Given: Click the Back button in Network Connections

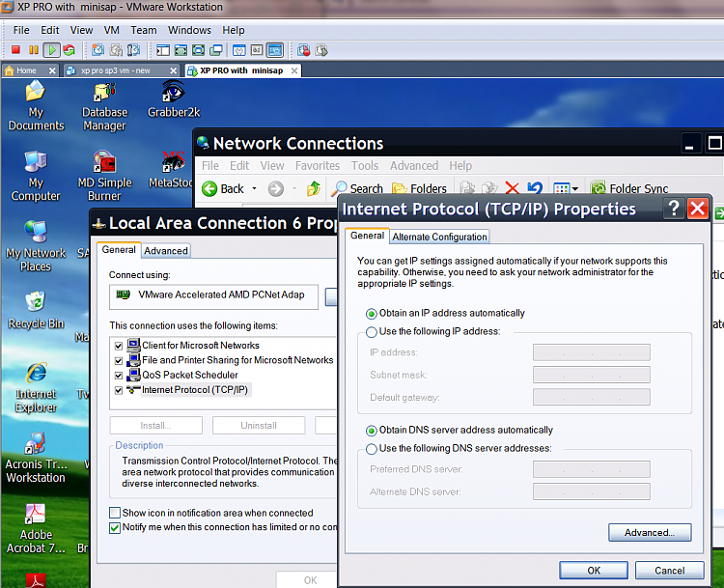Looking at the screenshot, I should click(x=224, y=188).
